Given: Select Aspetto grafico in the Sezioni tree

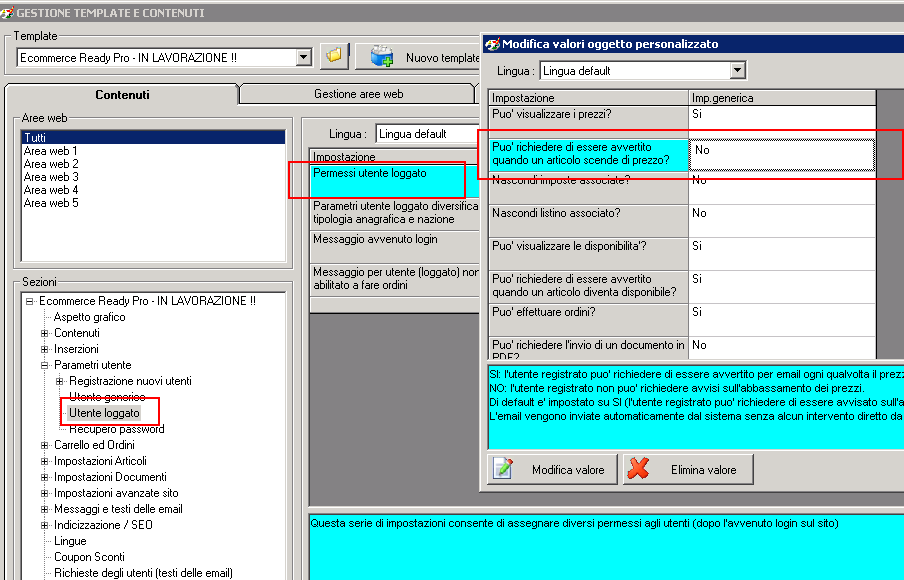Looking at the screenshot, I should 89,317.
